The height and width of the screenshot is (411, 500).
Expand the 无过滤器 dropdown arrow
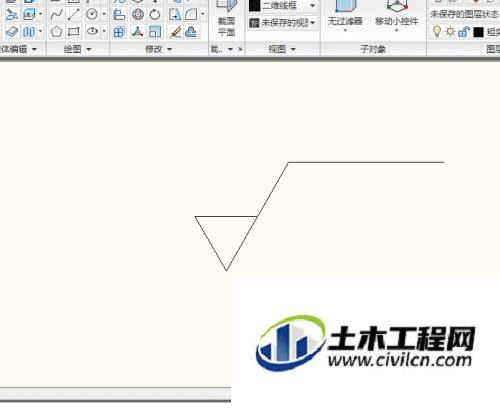[345, 31]
